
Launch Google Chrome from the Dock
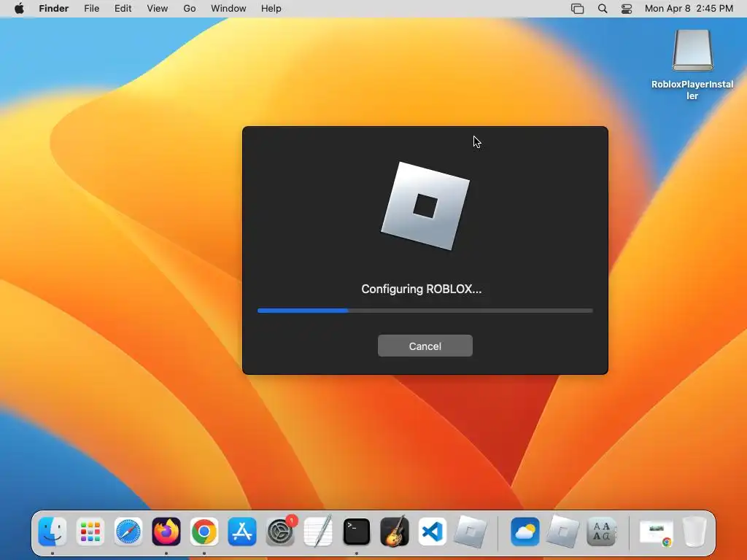click(x=204, y=532)
